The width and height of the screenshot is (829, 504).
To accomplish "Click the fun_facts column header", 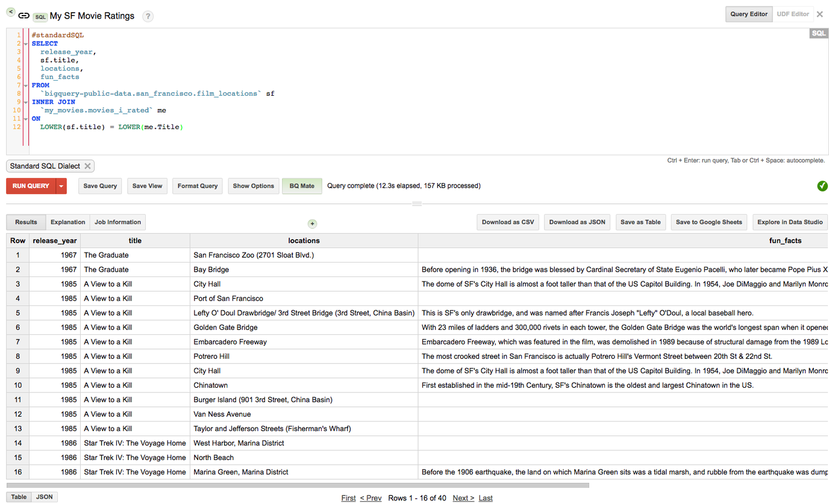I will click(623, 241).
